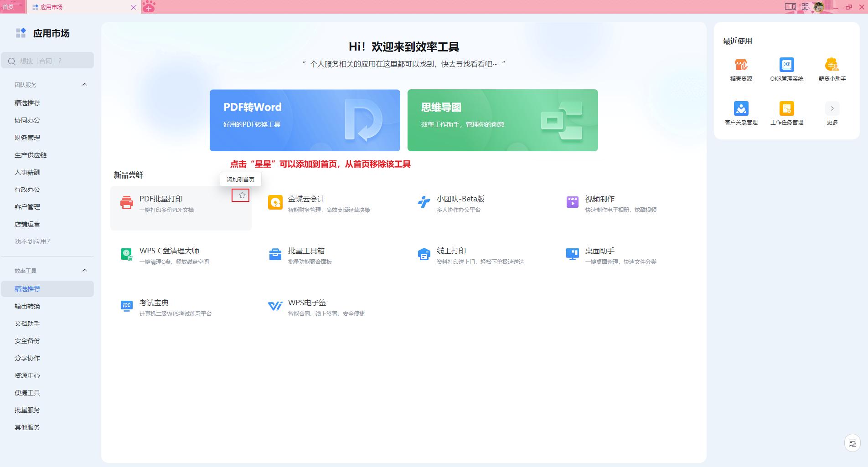
Task: Open the workspace grid toggle in titlebar
Action: 805,7
